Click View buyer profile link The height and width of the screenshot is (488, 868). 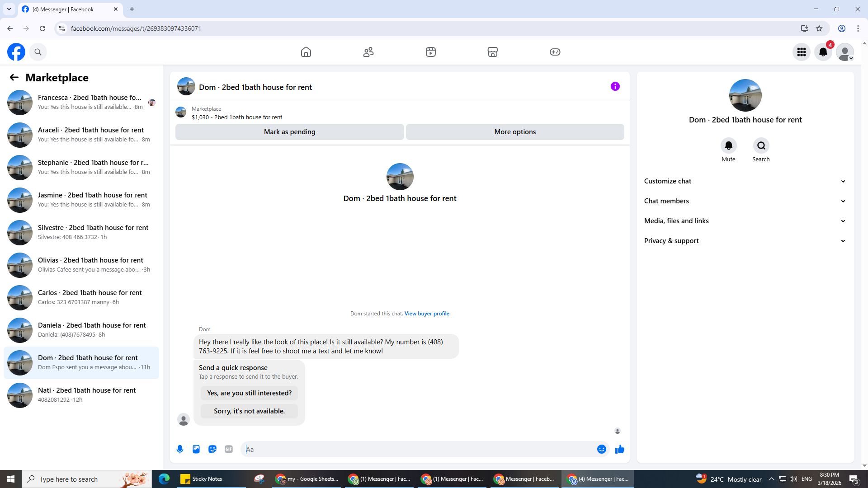click(x=427, y=314)
